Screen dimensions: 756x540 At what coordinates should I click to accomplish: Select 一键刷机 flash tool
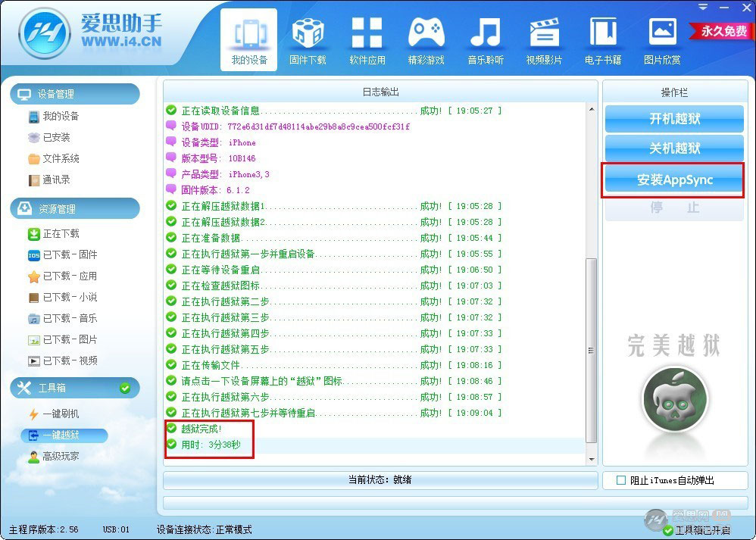61,414
